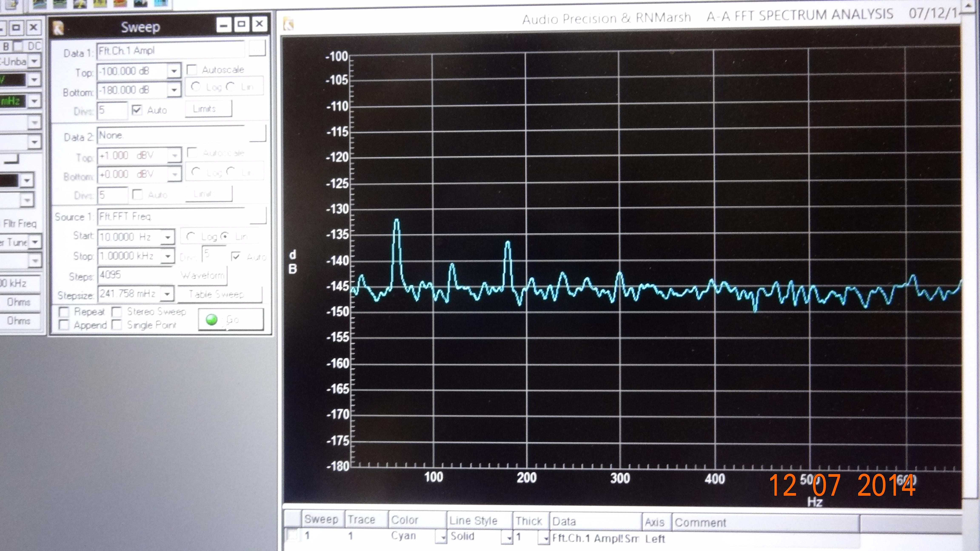Enable the Repeat checkbox
The image size is (980, 551).
pos(64,312)
